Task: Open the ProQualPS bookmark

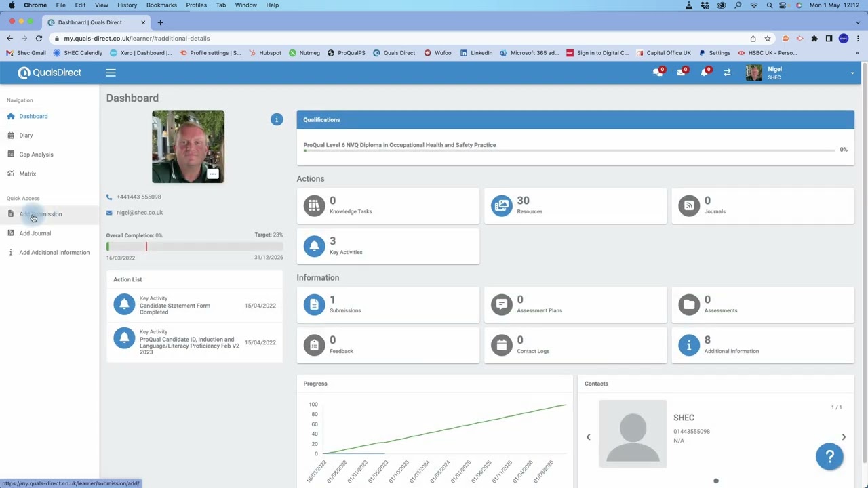Action: coord(346,53)
